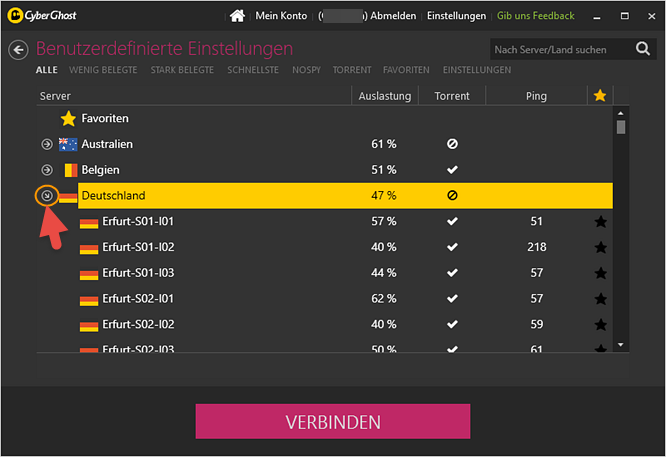Viewport: 666px width, 457px height.
Task: Click the 61 % load of Australien
Action: (384, 144)
